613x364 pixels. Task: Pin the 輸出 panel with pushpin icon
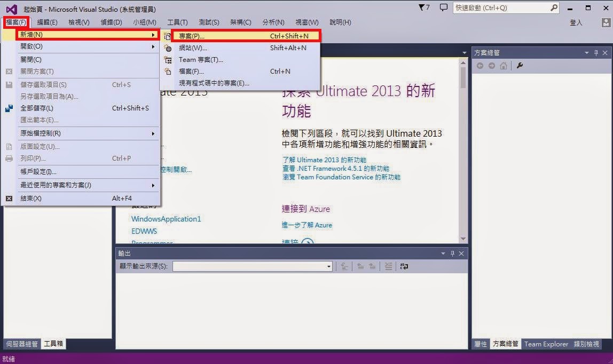[452, 254]
